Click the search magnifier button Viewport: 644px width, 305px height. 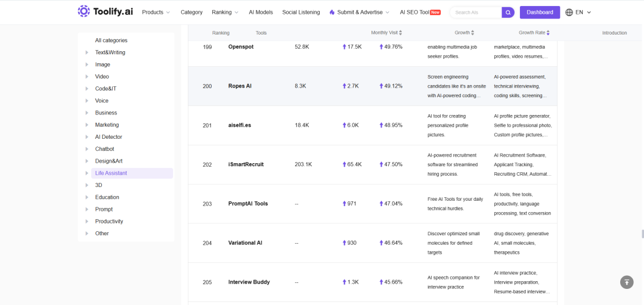click(x=508, y=13)
